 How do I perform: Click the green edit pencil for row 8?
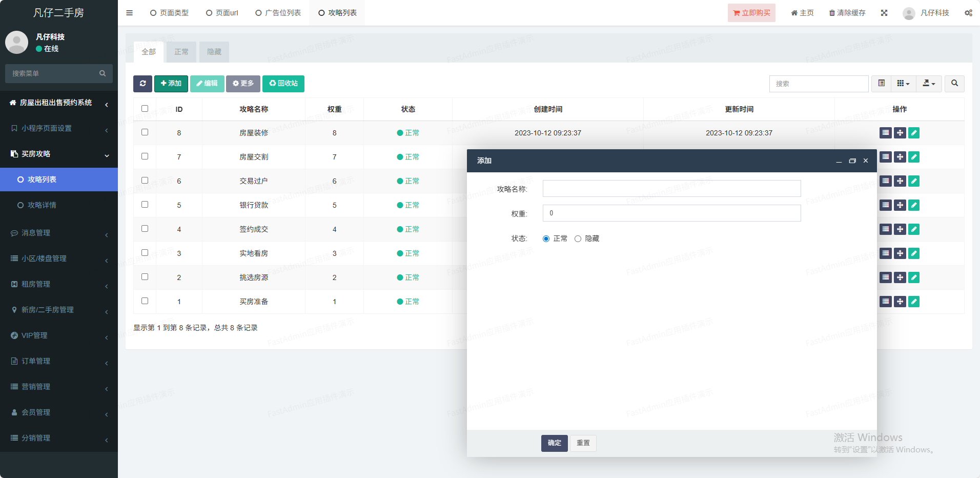913,133
